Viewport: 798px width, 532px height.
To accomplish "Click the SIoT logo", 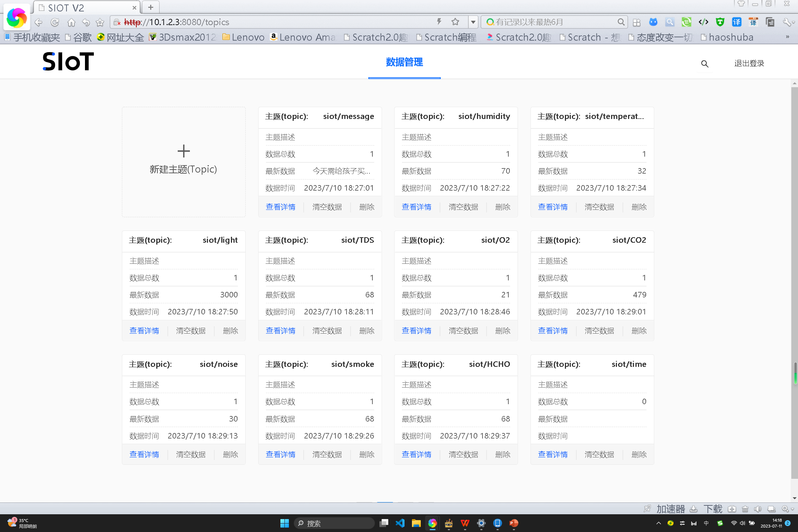I will [x=68, y=61].
